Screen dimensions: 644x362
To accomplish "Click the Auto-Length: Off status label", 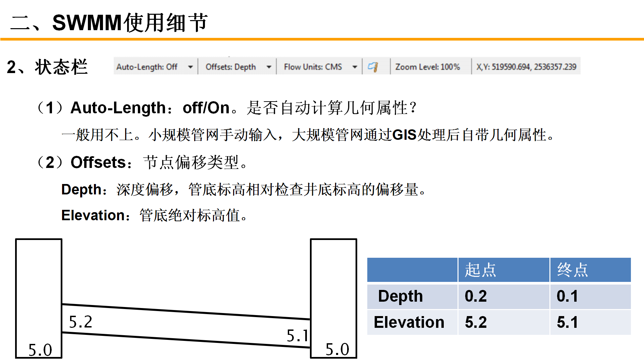I will pyautogui.click(x=147, y=67).
